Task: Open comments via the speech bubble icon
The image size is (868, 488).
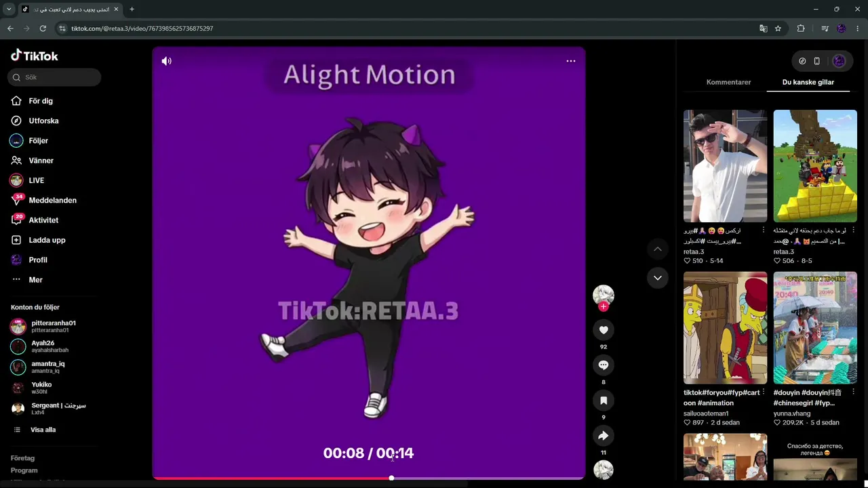Action: coord(604,365)
